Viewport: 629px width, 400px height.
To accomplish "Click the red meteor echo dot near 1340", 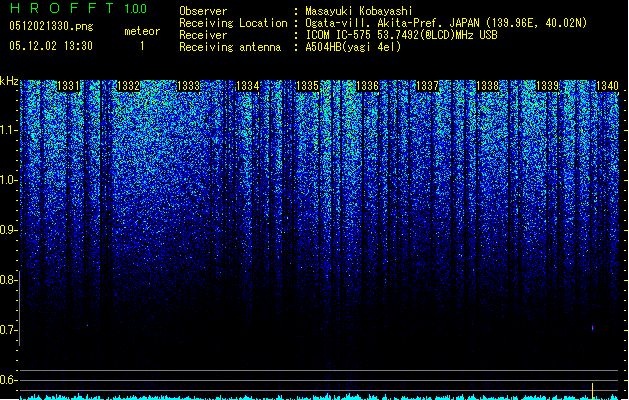I will coord(592,328).
